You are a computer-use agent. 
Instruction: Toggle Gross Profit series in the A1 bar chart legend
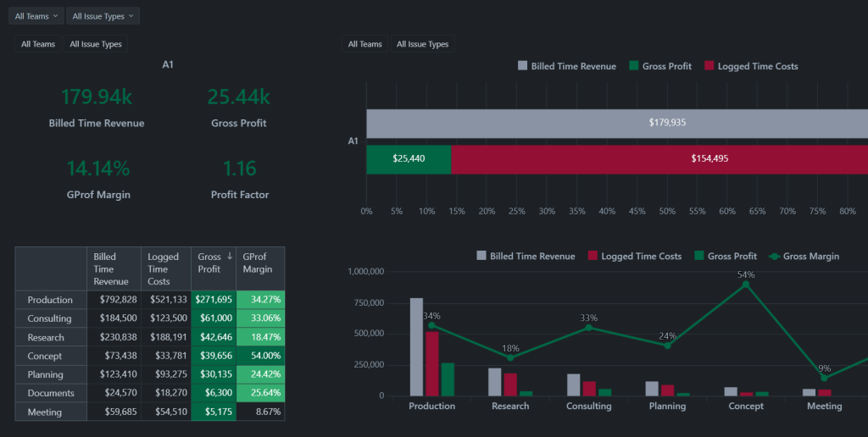(634, 66)
